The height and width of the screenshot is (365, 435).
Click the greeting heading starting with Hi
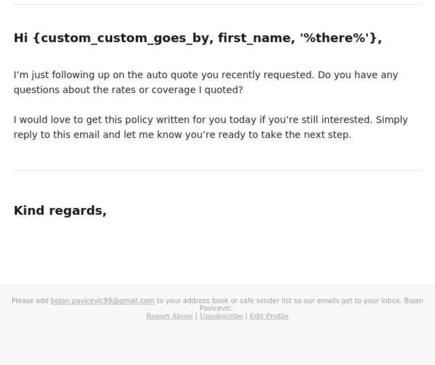198,38
